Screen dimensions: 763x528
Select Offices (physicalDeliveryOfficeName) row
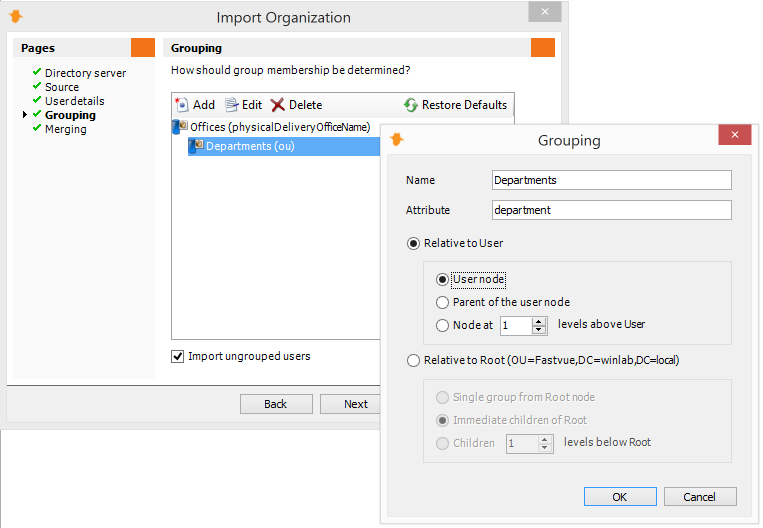pos(272,127)
